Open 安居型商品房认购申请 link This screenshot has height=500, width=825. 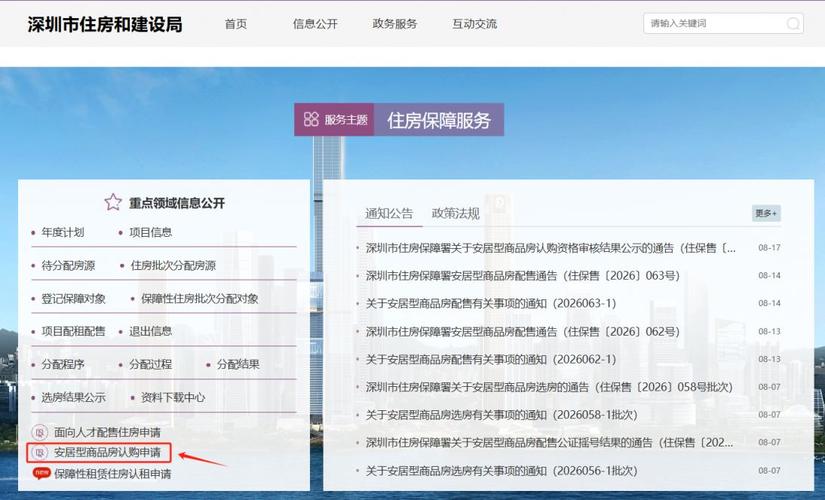click(107, 453)
